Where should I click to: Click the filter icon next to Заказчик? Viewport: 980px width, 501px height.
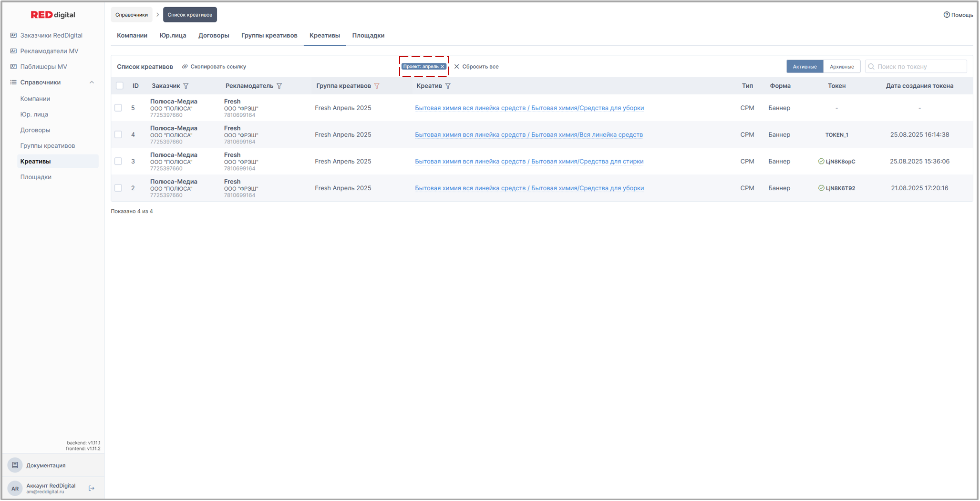[186, 86]
